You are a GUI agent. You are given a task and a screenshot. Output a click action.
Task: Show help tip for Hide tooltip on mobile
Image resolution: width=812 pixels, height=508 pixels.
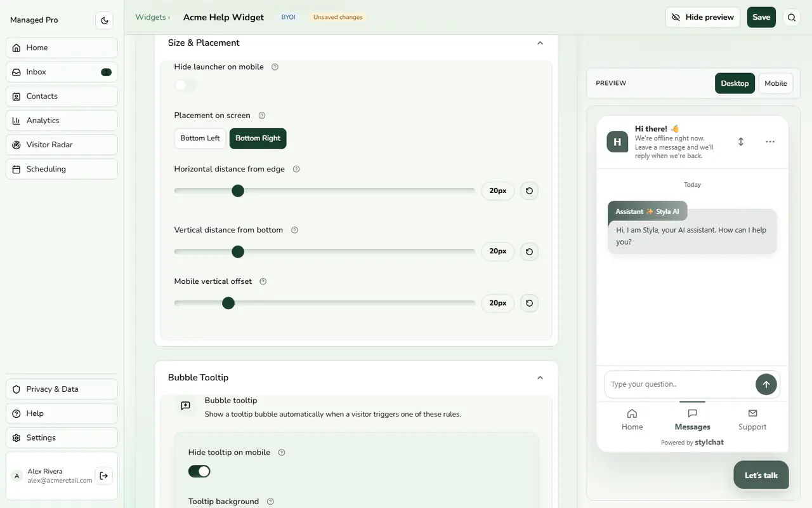point(282,453)
